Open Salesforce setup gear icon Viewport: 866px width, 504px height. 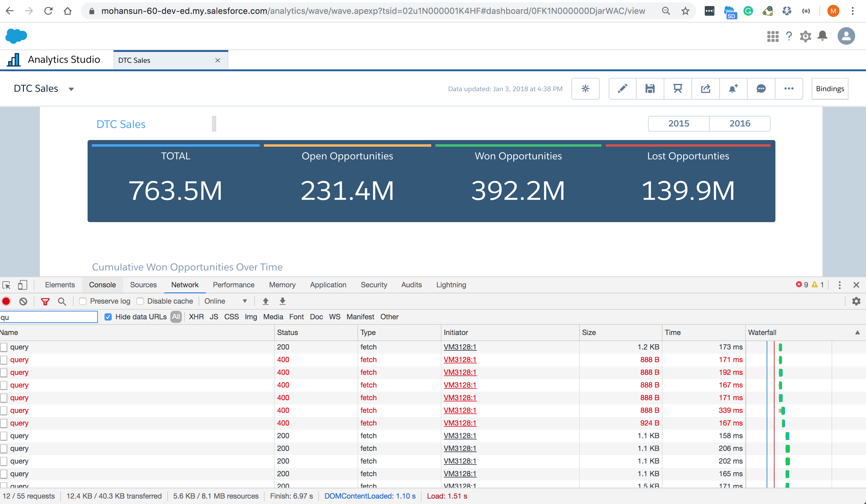pos(806,36)
